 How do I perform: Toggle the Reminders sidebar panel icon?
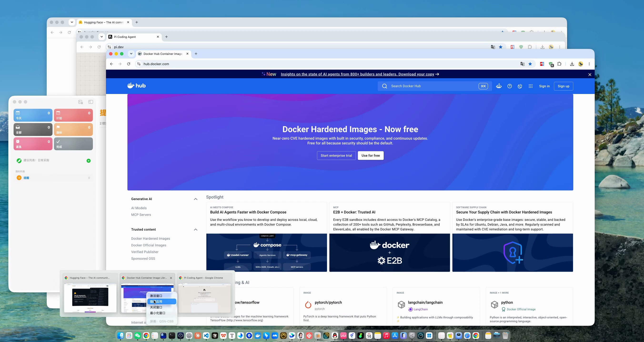(91, 102)
